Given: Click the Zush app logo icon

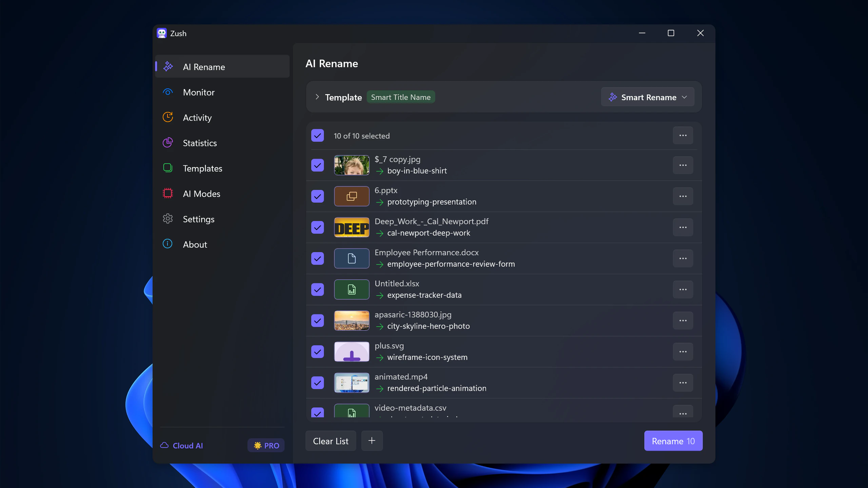Looking at the screenshot, I should click(x=162, y=33).
